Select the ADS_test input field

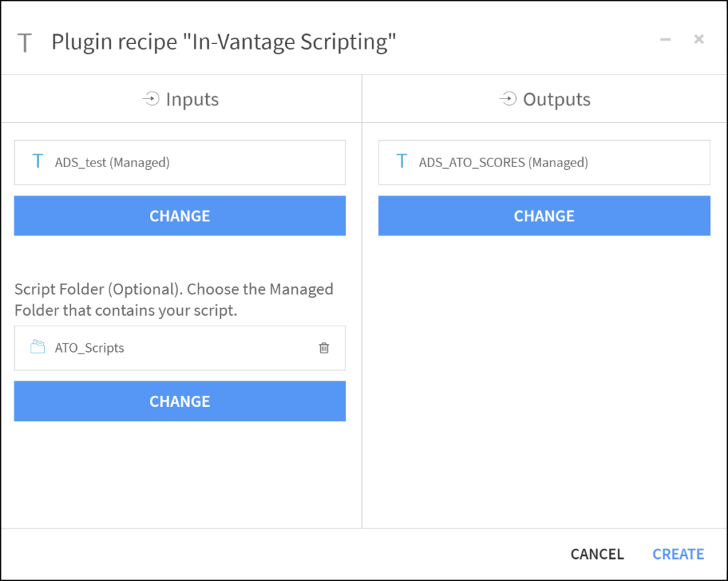[179, 162]
